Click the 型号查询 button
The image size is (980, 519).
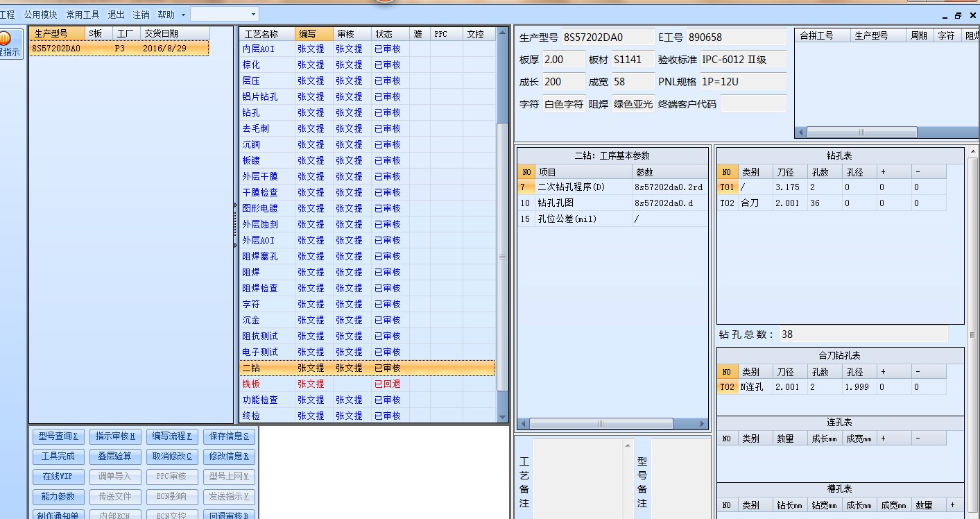click(x=58, y=436)
